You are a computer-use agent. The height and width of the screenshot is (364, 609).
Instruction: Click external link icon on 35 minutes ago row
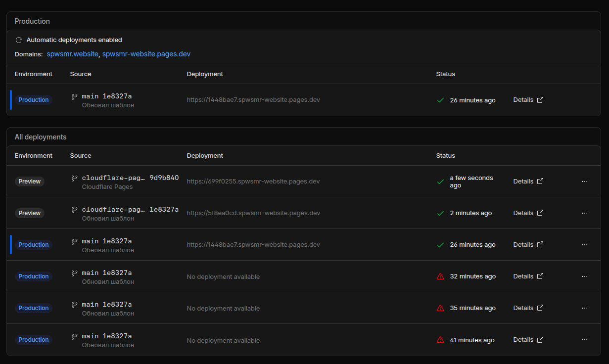pyautogui.click(x=540, y=308)
